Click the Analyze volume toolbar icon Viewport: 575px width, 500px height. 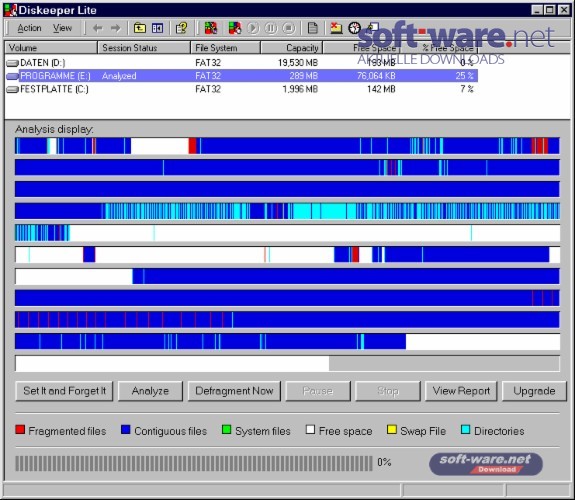211,28
